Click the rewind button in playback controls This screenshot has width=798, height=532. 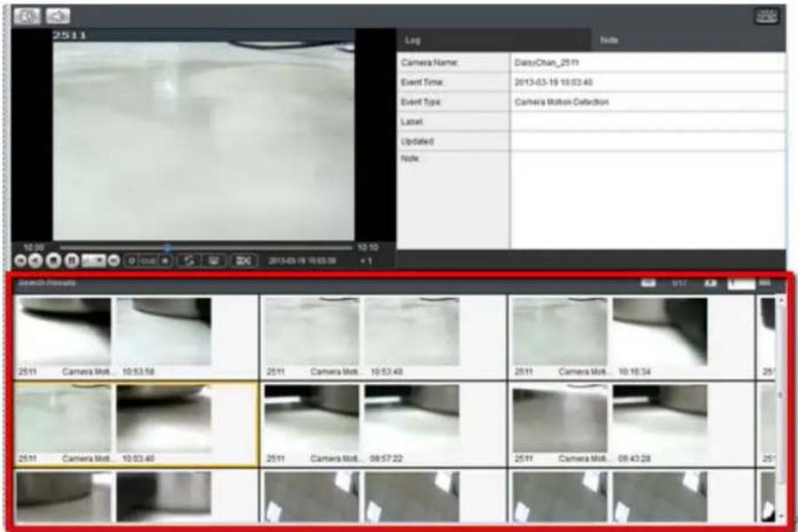click(x=35, y=261)
